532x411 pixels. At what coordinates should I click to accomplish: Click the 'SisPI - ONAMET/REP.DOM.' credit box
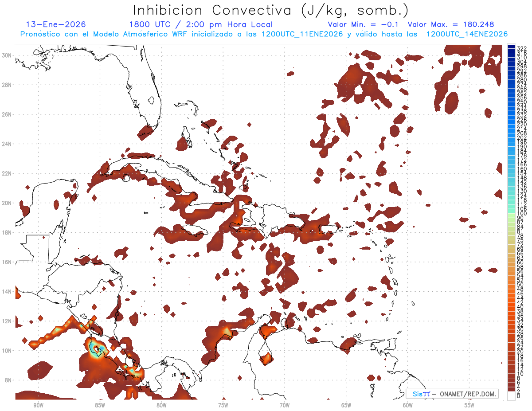click(x=452, y=394)
